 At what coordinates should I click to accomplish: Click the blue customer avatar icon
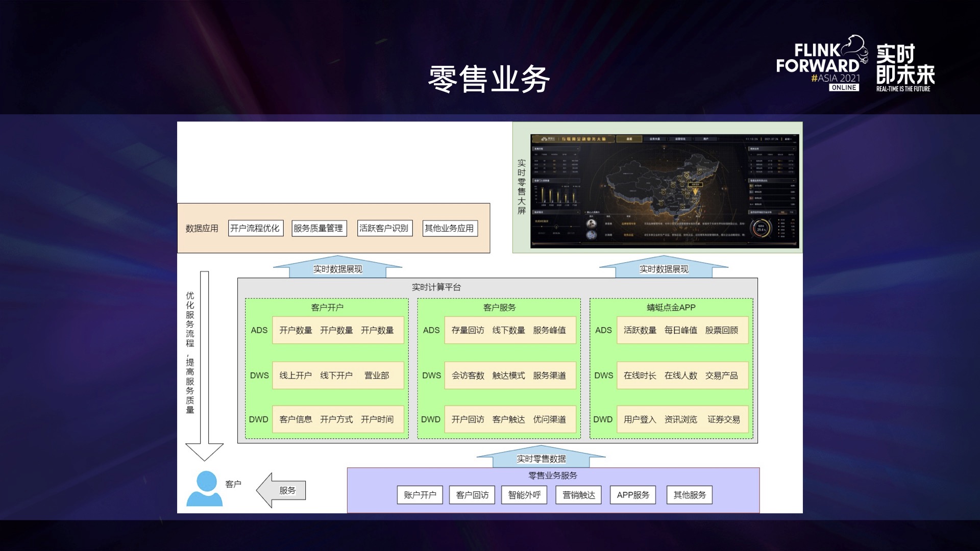click(205, 489)
